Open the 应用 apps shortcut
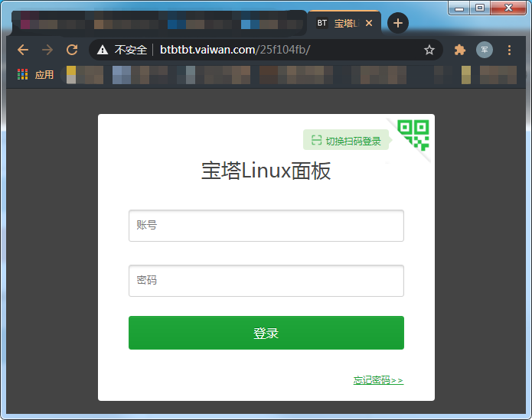Viewport: 532px width, 420px height. tap(36, 74)
